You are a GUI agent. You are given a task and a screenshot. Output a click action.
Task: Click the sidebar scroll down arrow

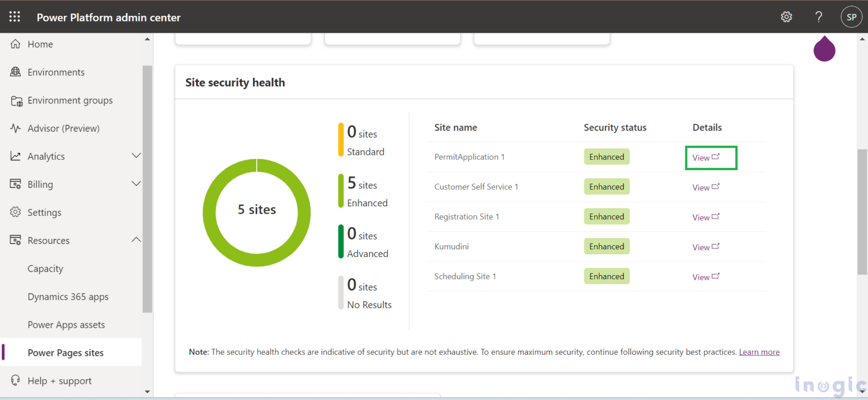pyautogui.click(x=147, y=391)
